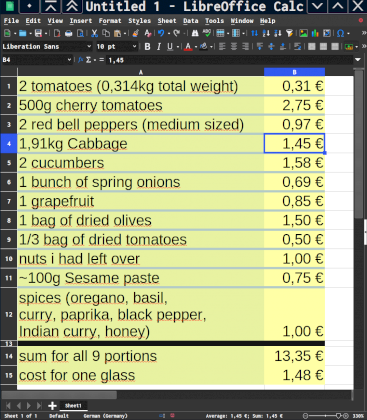367x420 pixels.
Task: Run the spelling check icon
Action: [x=207, y=33]
